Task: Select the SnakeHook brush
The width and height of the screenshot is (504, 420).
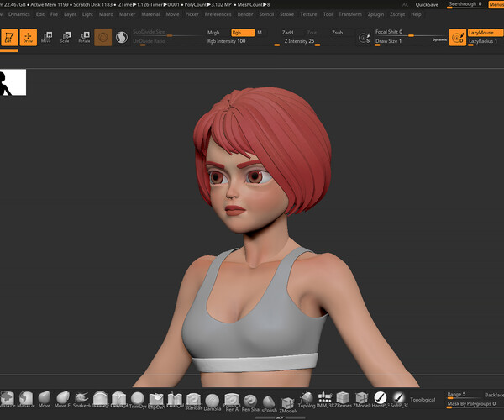Action: click(x=82, y=400)
